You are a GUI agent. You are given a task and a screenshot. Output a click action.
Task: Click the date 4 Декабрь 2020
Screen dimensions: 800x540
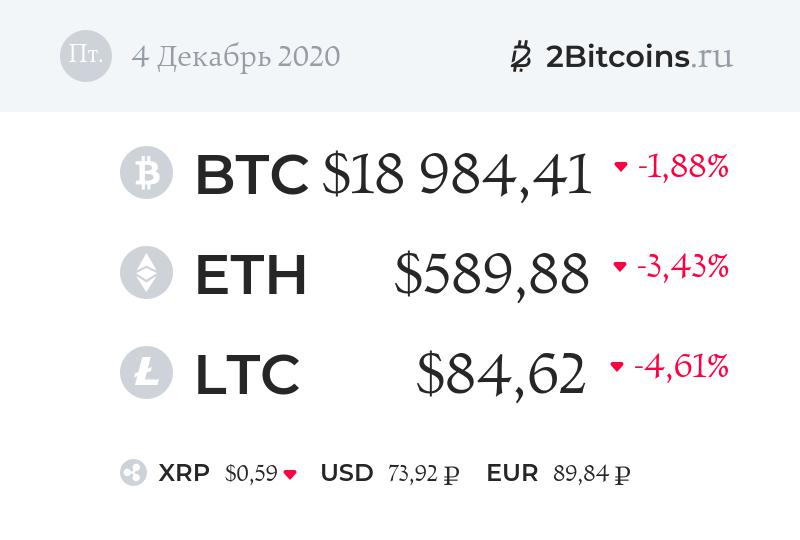[236, 56]
